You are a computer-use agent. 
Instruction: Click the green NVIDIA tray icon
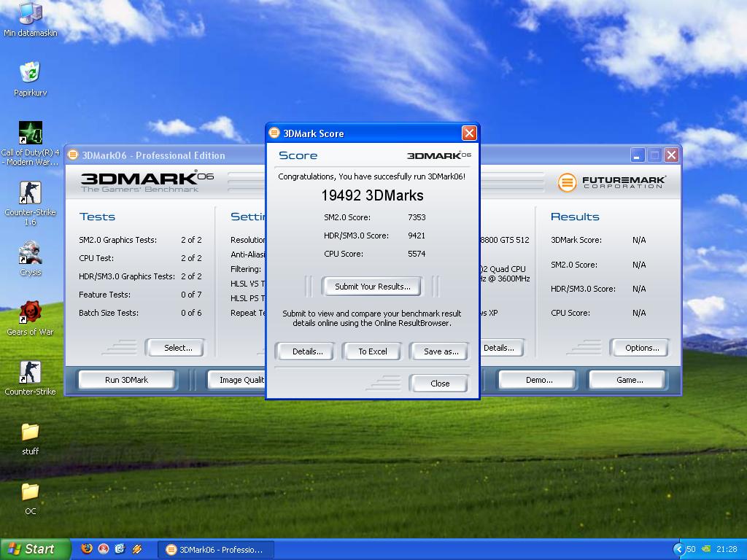pyautogui.click(x=706, y=549)
